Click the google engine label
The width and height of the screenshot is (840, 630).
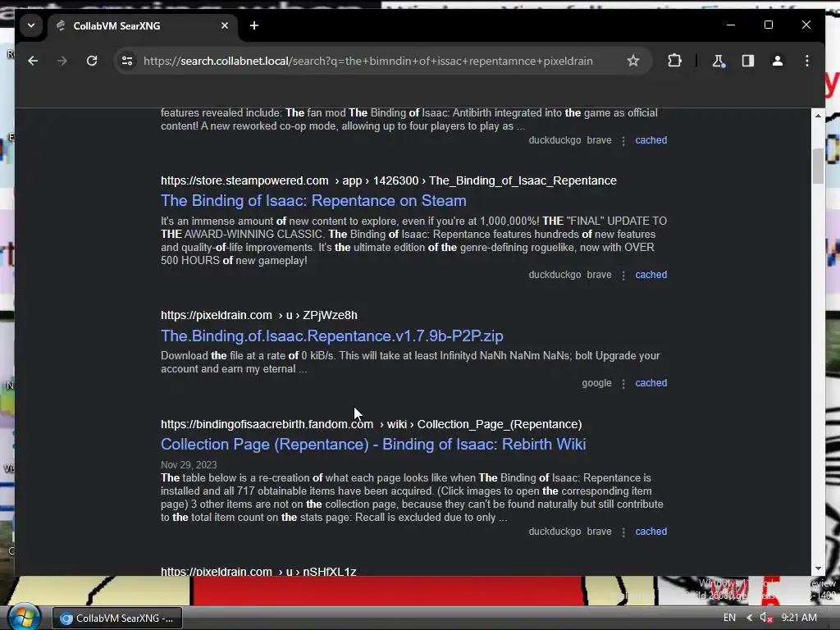coord(596,383)
